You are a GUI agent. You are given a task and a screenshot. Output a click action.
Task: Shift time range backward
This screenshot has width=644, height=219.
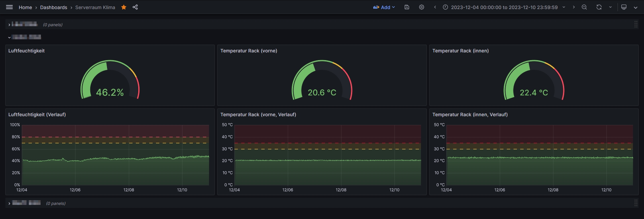[x=435, y=7]
